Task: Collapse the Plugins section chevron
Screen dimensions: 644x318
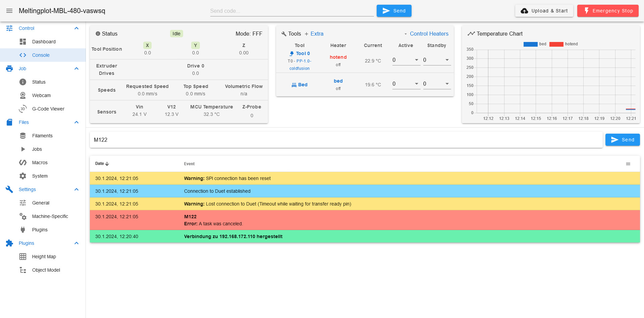Action: tap(76, 243)
